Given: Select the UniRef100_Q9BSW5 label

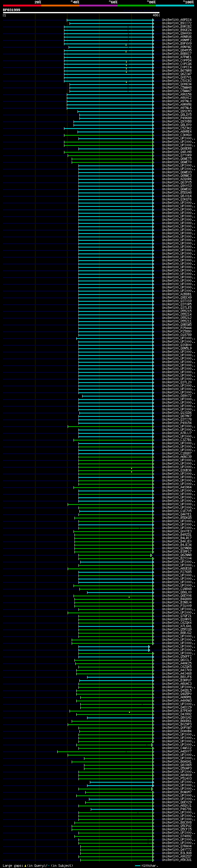Looking at the screenshot, I should [177, 325].
